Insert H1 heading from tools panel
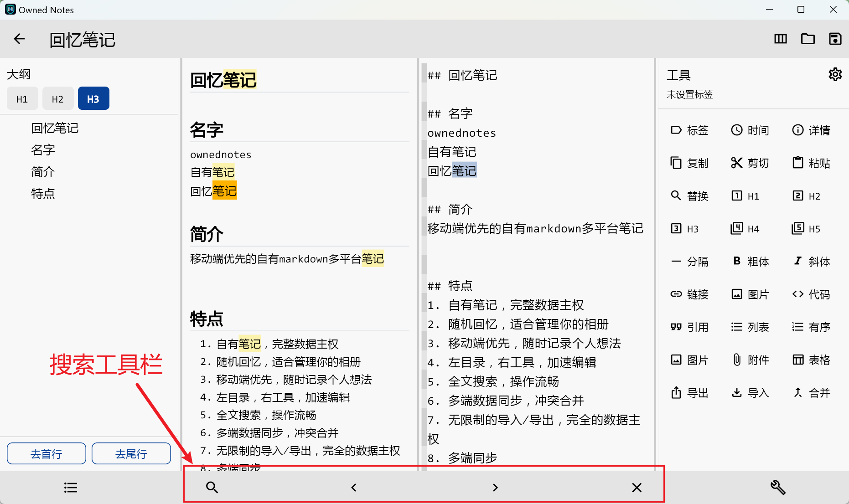The image size is (849, 504). pyautogui.click(x=745, y=196)
